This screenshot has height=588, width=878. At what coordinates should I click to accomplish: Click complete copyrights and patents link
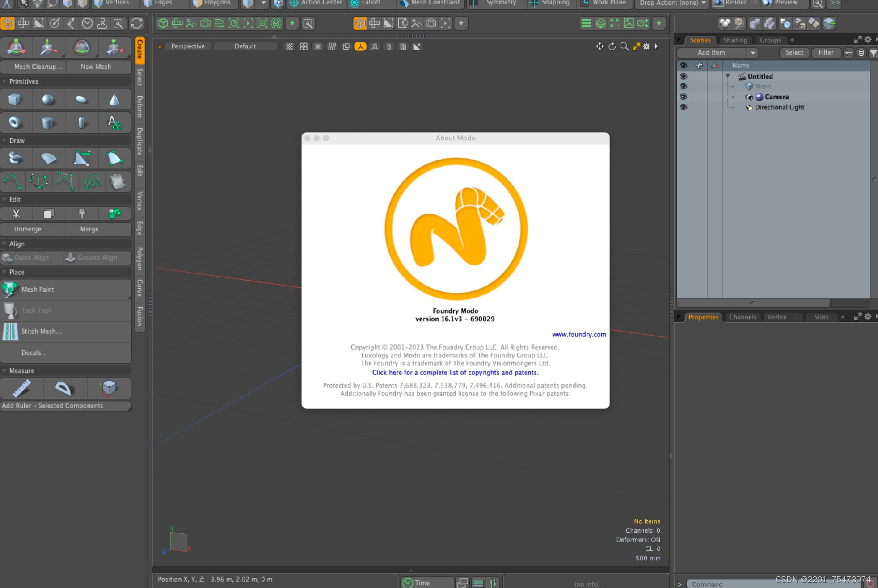[455, 372]
